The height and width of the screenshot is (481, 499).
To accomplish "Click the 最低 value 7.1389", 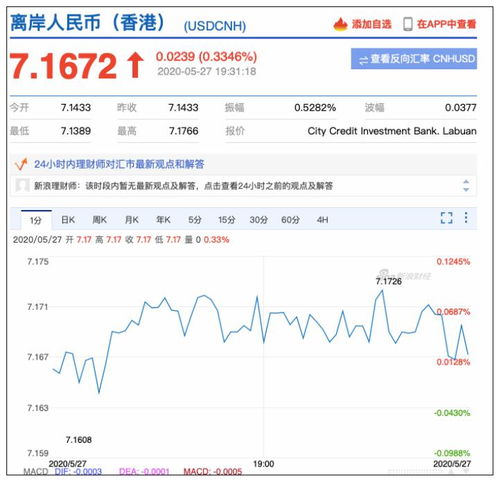I will 76,131.
